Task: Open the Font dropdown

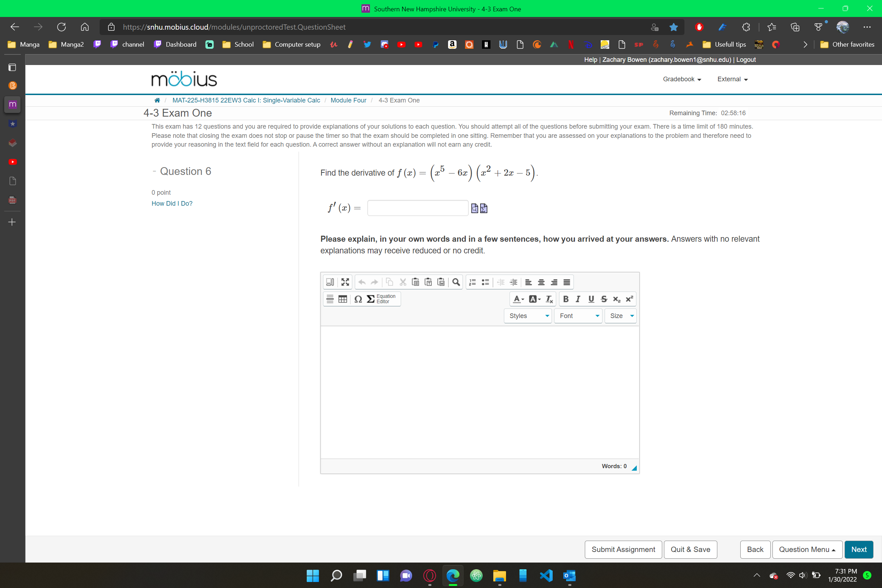Action: pos(577,316)
